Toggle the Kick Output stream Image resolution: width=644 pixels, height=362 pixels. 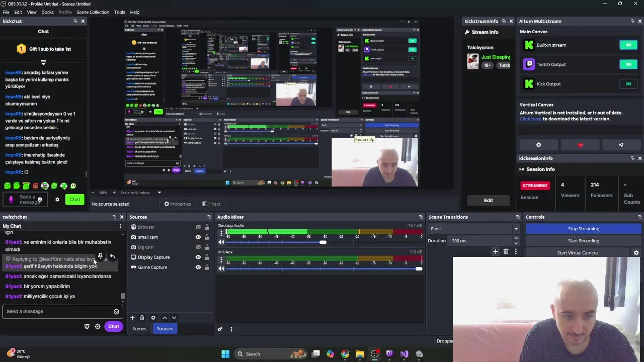point(628,84)
